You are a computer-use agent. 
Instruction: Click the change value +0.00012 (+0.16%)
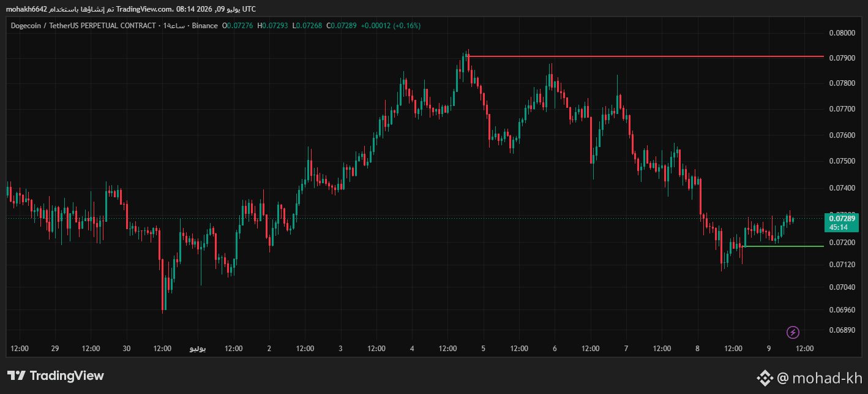click(391, 26)
